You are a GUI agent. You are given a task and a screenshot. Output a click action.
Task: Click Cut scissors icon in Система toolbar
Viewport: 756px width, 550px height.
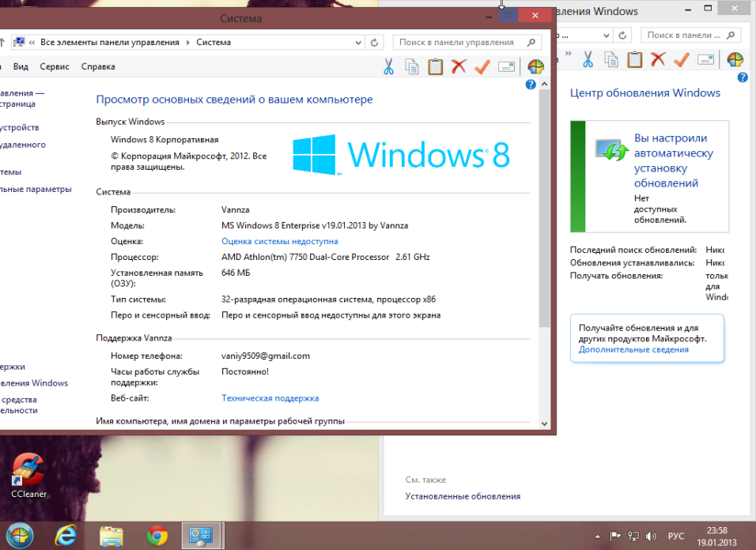(388, 66)
